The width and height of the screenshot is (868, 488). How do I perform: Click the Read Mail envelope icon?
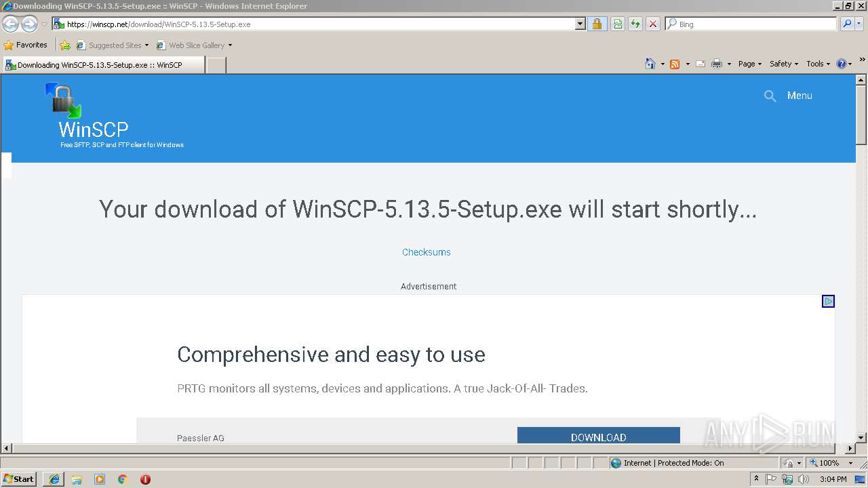(x=701, y=64)
